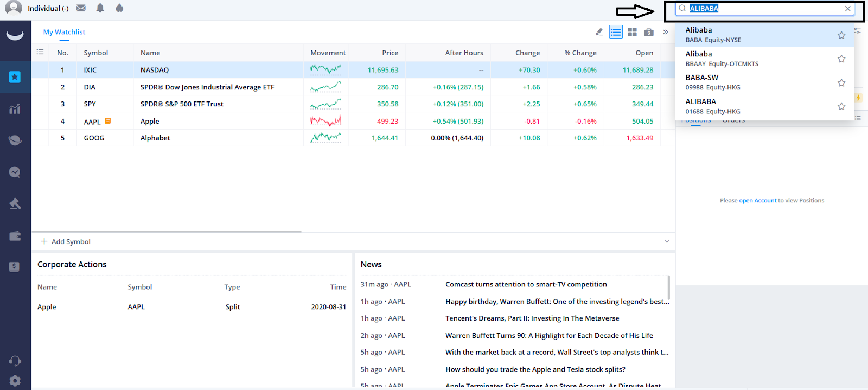
Task: Open the planet explore sidebar icon
Action: click(15, 140)
